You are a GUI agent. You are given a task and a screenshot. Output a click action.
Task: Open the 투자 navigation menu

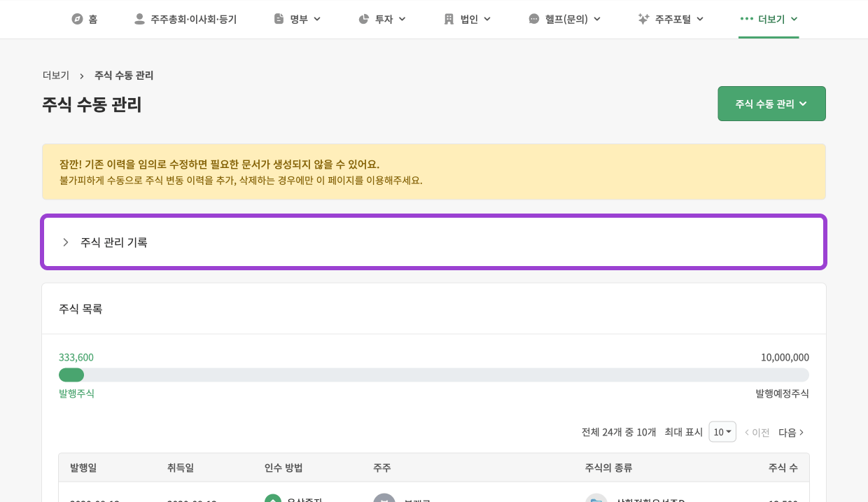point(384,19)
